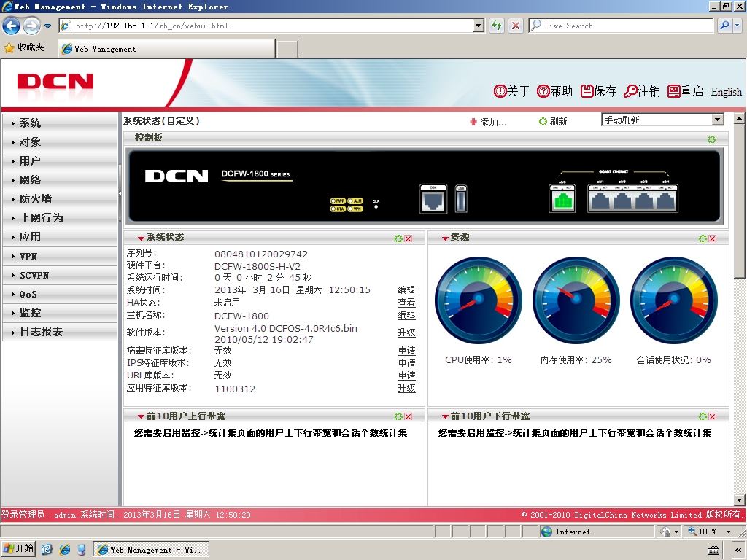Click IE stop loading button

[x=516, y=26]
